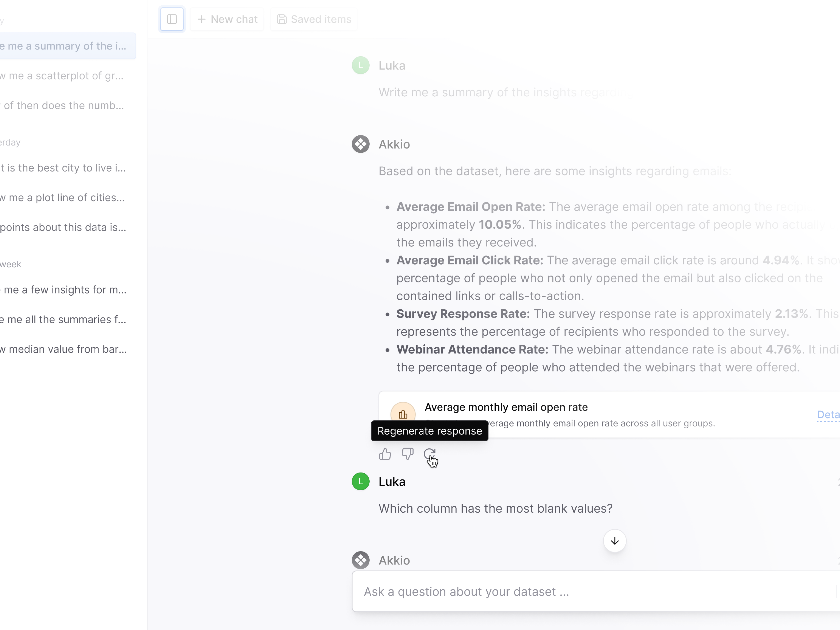Open the median value from bar chat
Viewport: 840px width, 630px height.
pyautogui.click(x=64, y=349)
